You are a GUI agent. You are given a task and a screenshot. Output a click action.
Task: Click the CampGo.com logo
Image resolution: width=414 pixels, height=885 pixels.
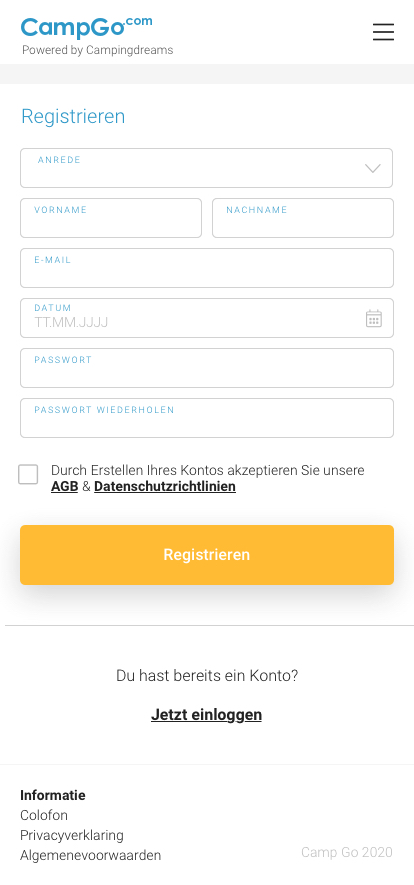86,27
